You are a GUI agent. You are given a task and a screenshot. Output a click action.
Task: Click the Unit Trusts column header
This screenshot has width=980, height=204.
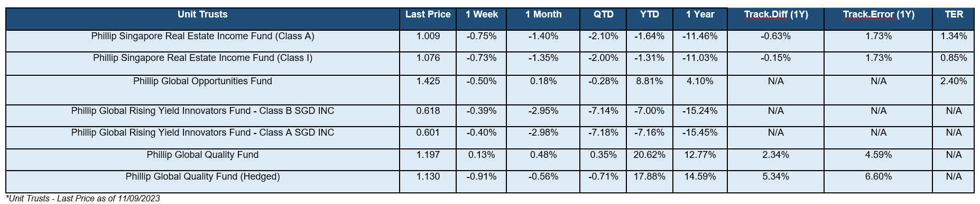202,15
